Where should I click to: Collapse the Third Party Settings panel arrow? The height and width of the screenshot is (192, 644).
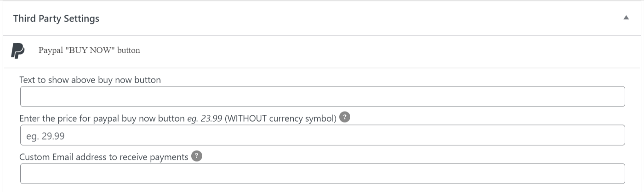tap(626, 18)
